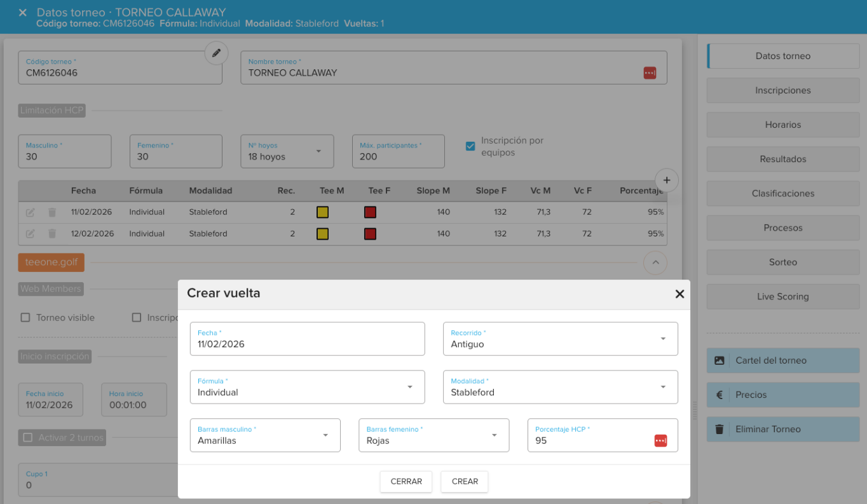Switch to the Inscripciones tab
Image resolution: width=867 pixels, height=504 pixels.
pos(782,90)
